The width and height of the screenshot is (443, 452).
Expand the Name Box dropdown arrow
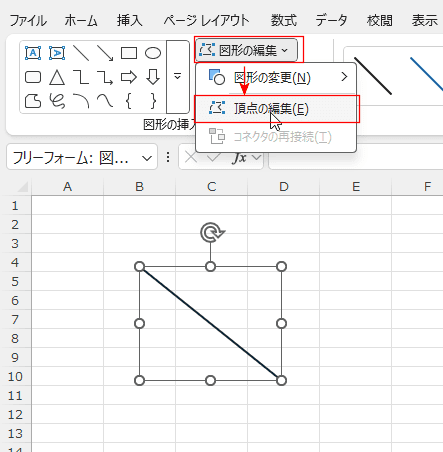(147, 158)
